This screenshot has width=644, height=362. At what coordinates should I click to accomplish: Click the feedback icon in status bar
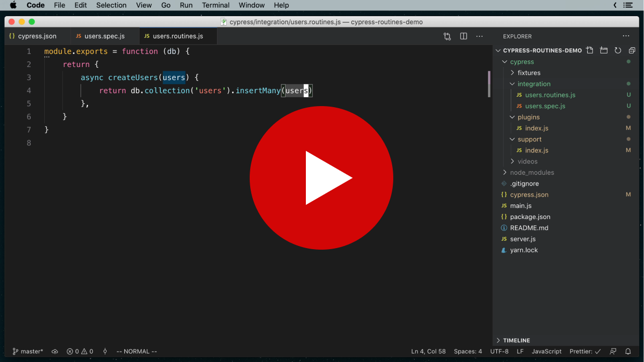pos(613,352)
